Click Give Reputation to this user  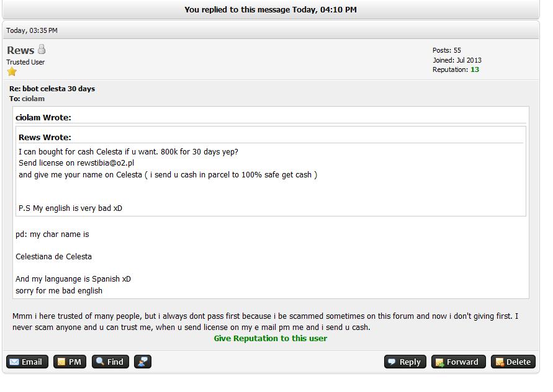click(270, 338)
